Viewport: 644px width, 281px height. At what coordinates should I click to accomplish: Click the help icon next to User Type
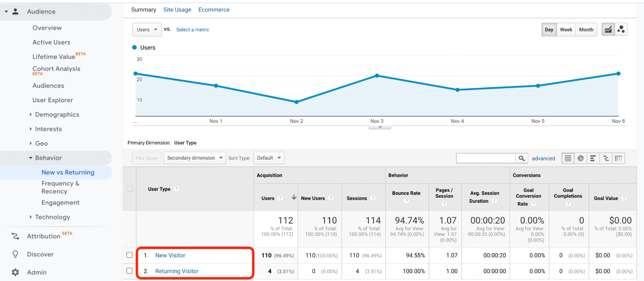[x=176, y=189]
